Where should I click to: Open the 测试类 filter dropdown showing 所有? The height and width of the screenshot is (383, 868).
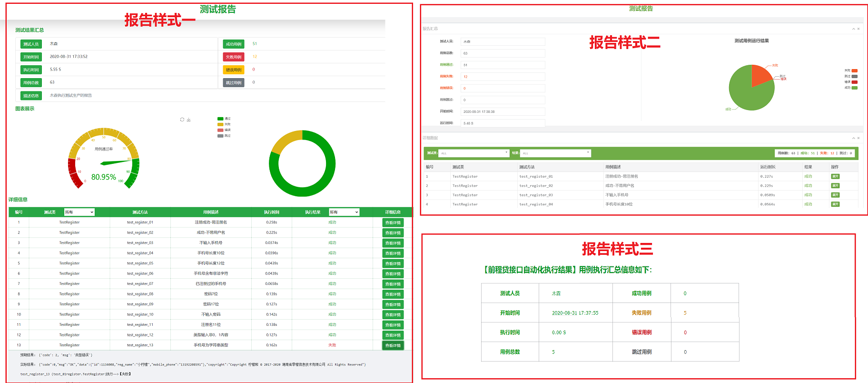pos(79,212)
